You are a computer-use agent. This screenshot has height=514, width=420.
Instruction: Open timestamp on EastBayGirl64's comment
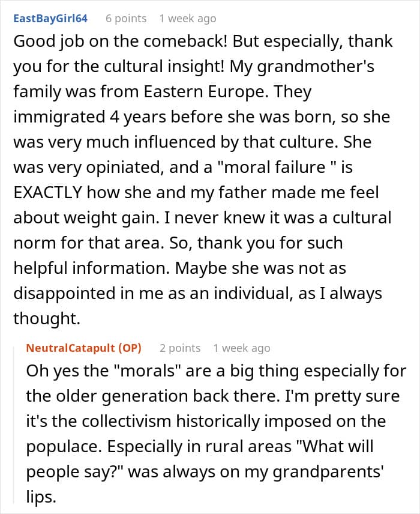pyautogui.click(x=187, y=19)
